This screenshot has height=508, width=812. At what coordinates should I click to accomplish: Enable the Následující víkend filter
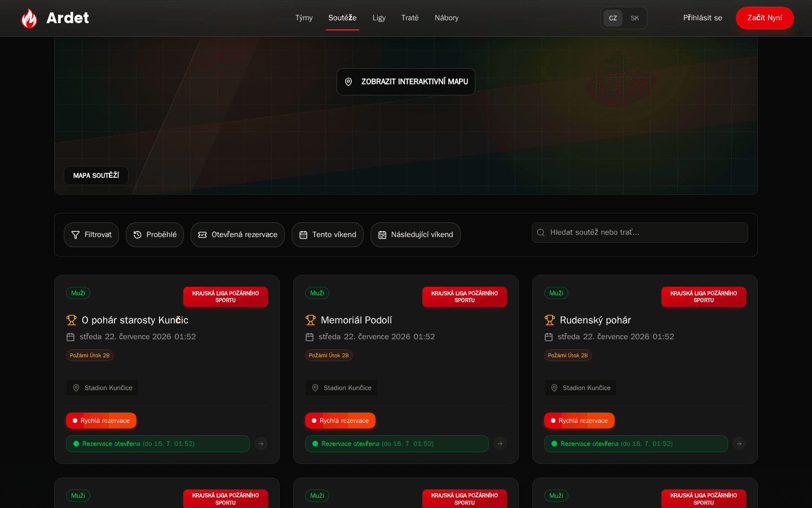click(x=416, y=235)
